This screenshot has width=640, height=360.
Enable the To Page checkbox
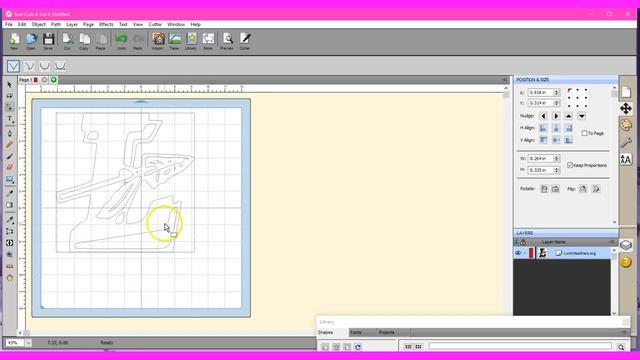(584, 133)
